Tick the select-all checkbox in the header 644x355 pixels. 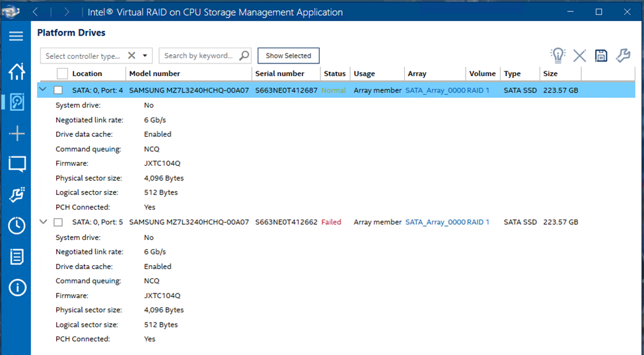point(62,73)
